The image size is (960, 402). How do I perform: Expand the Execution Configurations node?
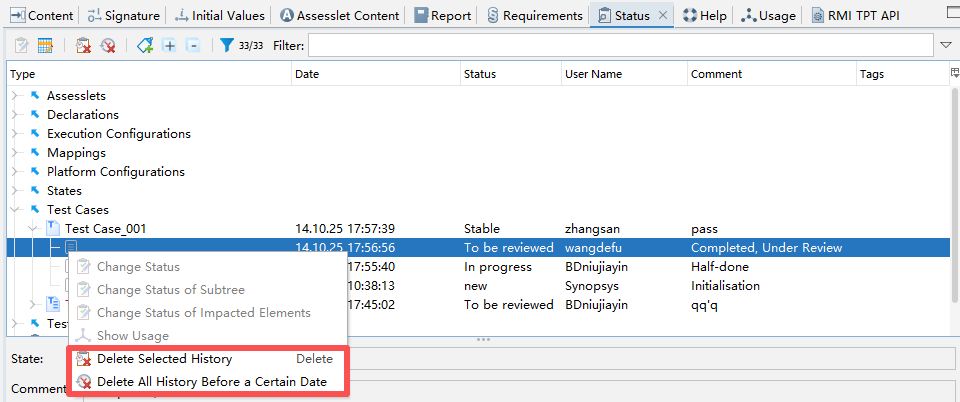tap(16, 134)
